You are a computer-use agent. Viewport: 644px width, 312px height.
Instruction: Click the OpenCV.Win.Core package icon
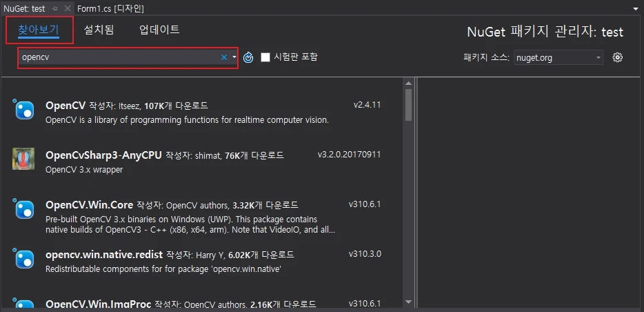(x=23, y=208)
